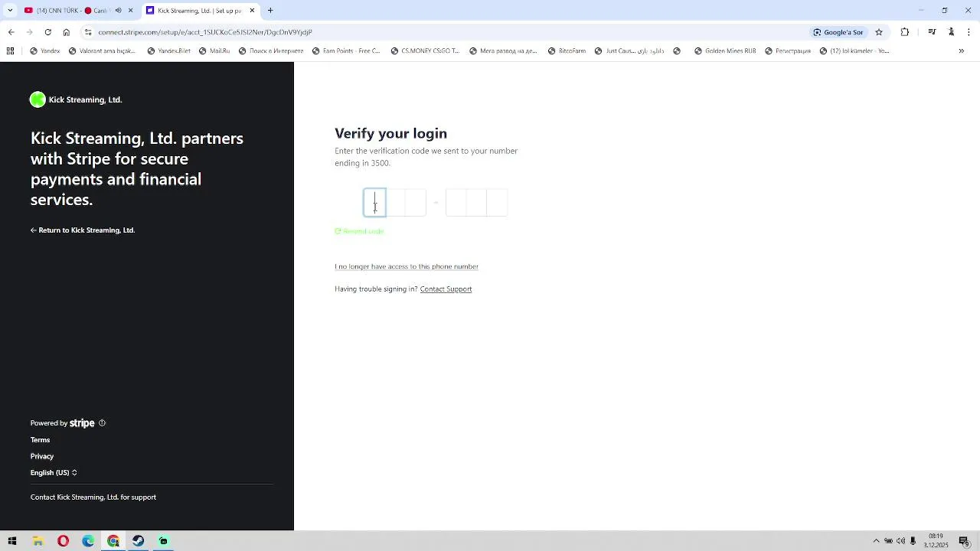The image size is (980, 551).
Task: Launch Microsoft Edge from taskbar
Action: (x=88, y=541)
